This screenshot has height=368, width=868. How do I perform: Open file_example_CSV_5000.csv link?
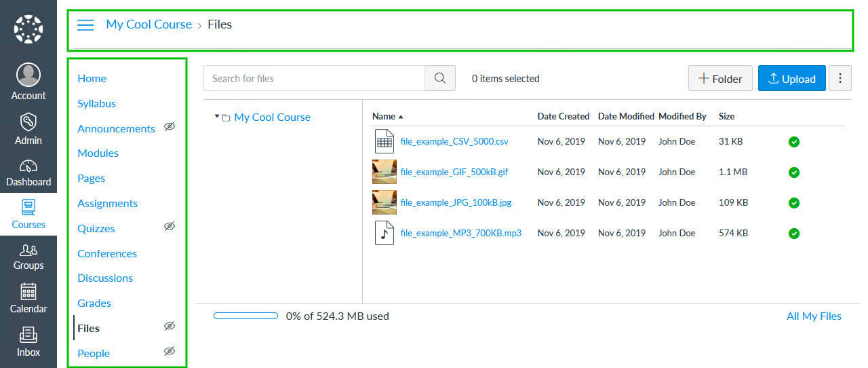click(x=454, y=142)
